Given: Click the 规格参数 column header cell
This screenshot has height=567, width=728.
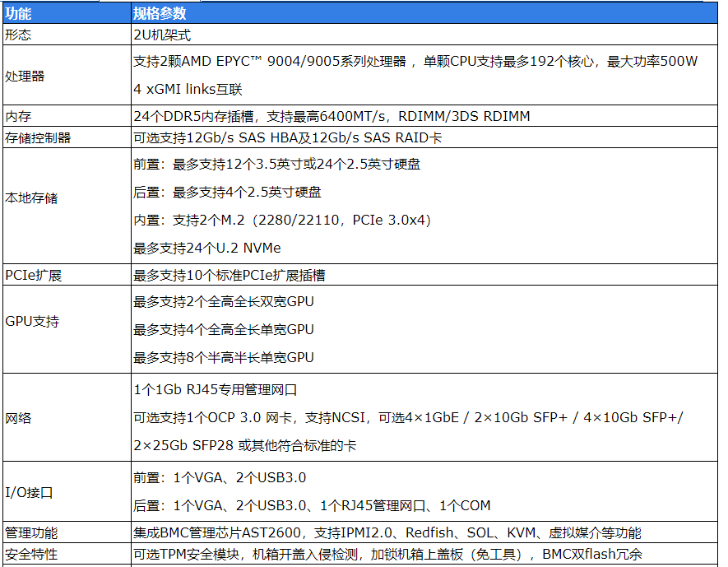Looking at the screenshot, I should click(x=160, y=14).
